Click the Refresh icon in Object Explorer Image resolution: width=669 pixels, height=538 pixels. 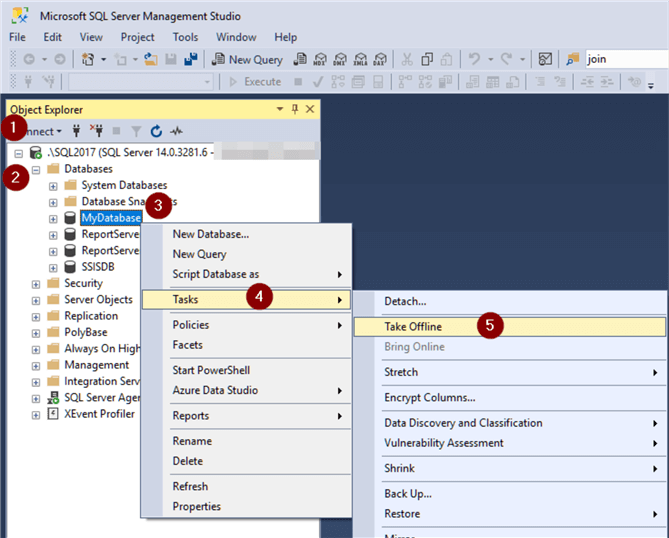(x=156, y=131)
